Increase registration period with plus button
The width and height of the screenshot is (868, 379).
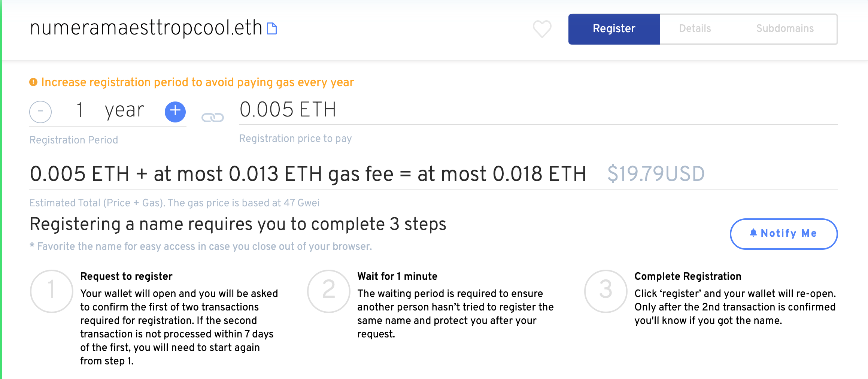point(175,112)
